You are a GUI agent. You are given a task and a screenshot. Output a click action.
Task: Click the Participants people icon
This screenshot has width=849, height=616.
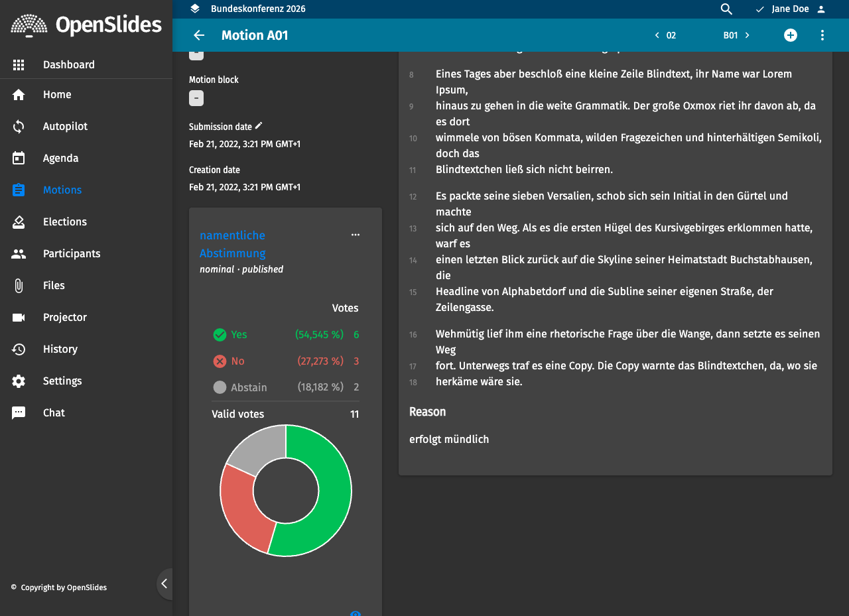click(19, 253)
